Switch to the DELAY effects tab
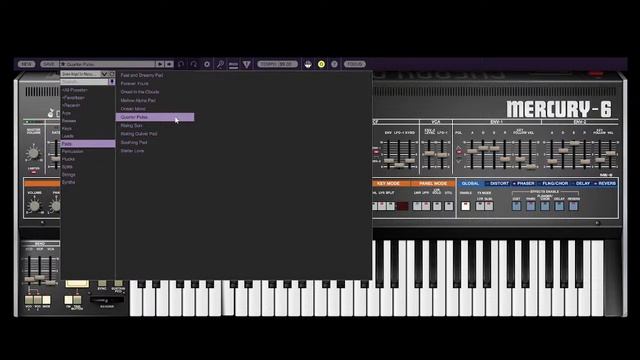 pyautogui.click(x=581, y=184)
